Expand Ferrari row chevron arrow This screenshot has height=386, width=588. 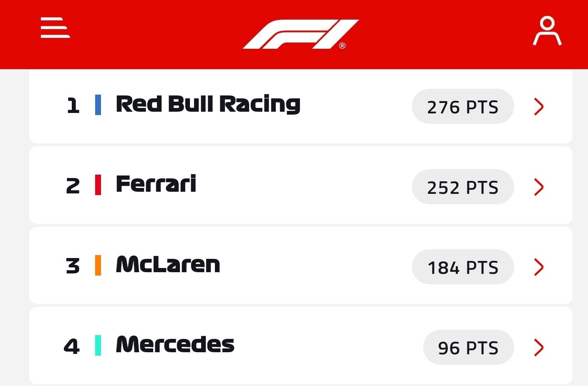pos(539,187)
